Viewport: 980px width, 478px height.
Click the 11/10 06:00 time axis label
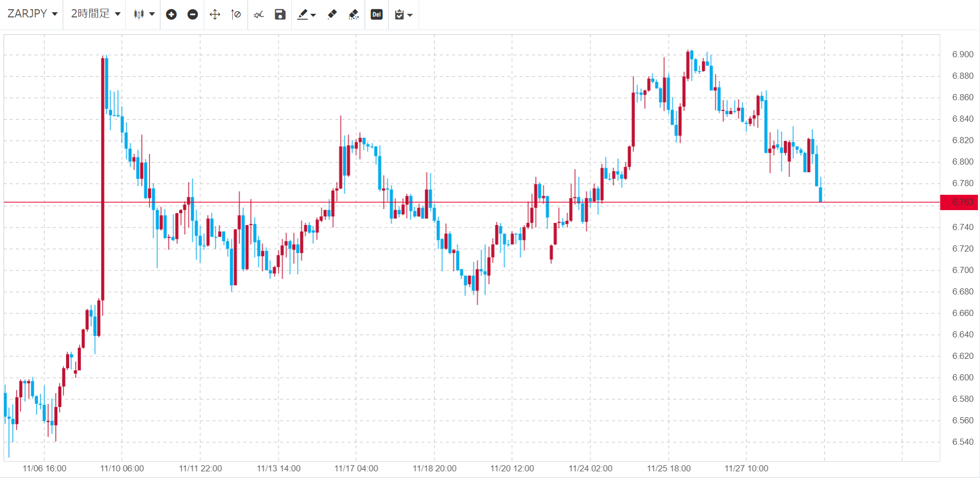point(122,468)
